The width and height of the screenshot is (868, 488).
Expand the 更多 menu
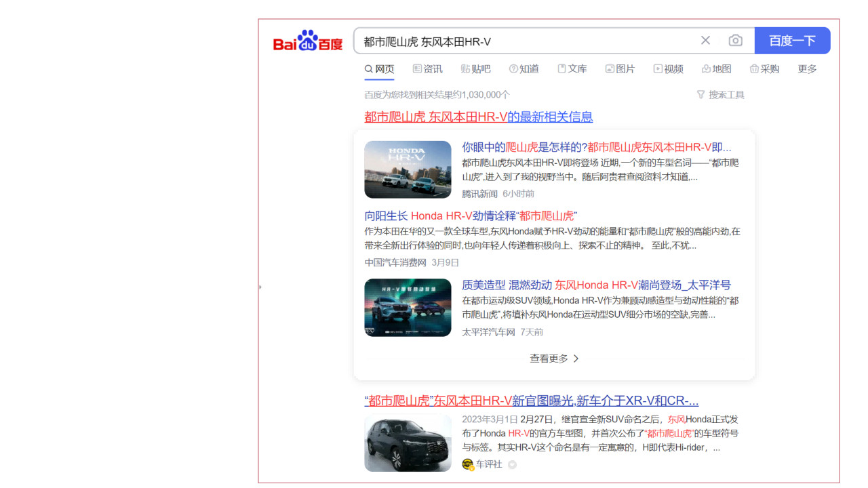pyautogui.click(x=807, y=69)
